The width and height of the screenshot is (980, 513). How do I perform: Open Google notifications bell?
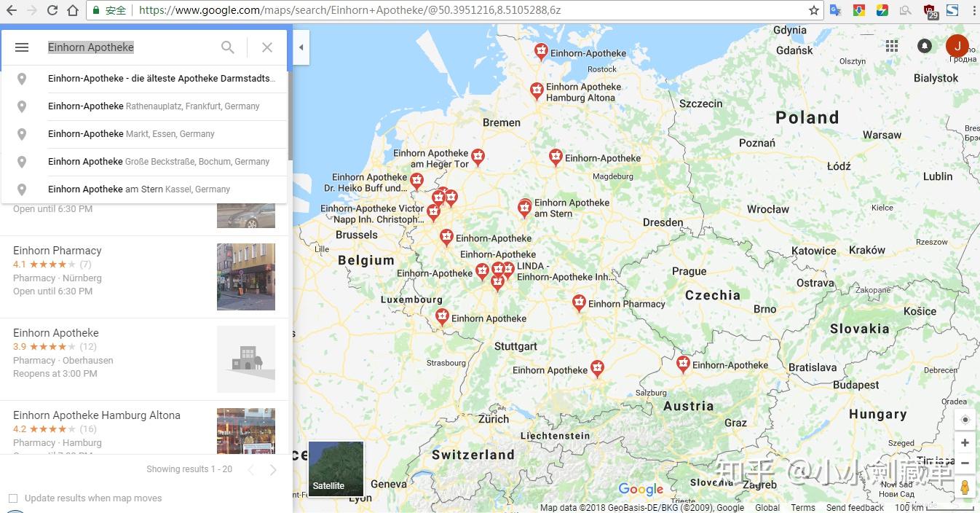click(925, 46)
